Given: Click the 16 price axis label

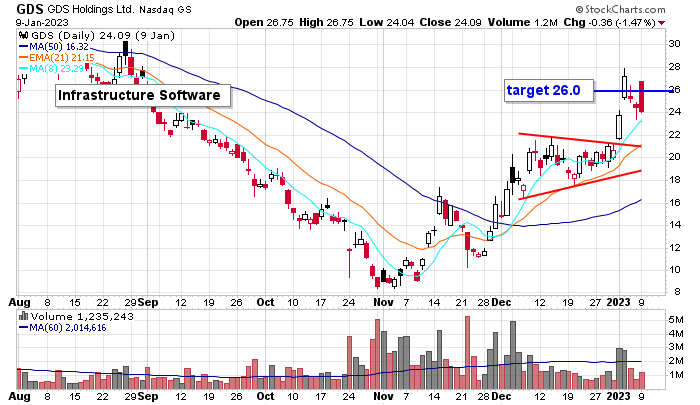Looking at the screenshot, I should click(674, 202).
